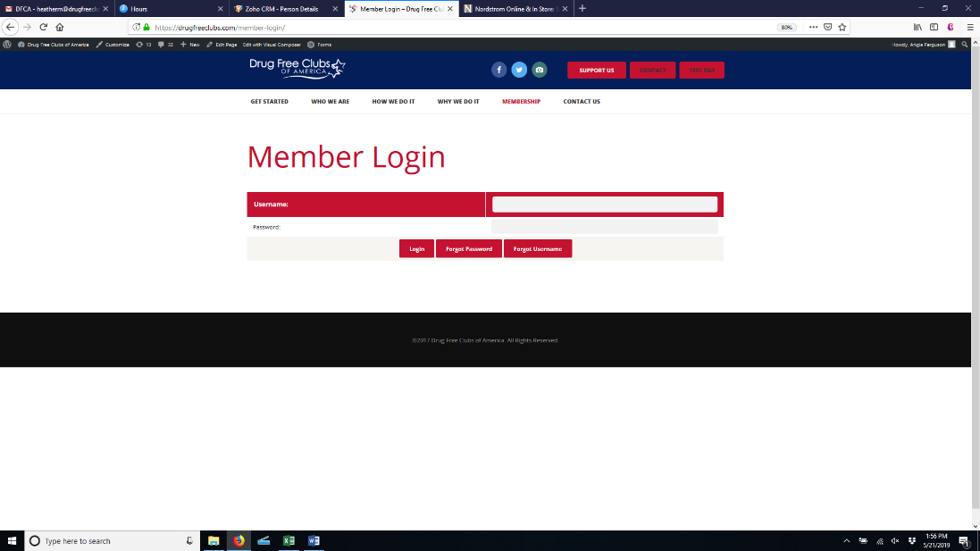Click into the Username input field
This screenshot has width=980, height=551.
605,205
